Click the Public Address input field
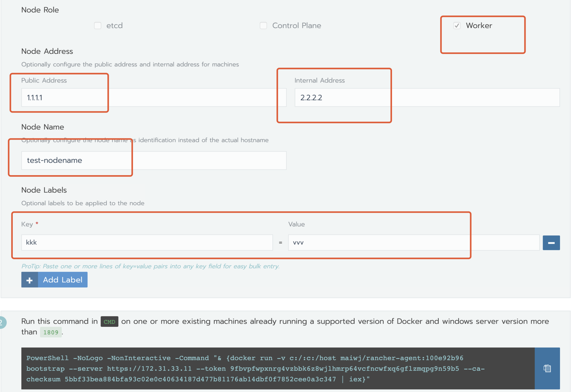Screen dimensions: 573x392 pos(154,98)
